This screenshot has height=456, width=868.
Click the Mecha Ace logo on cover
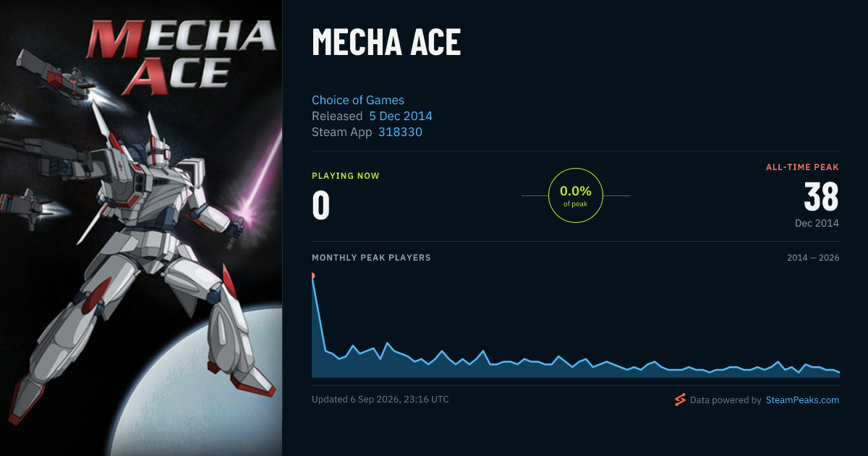click(181, 58)
